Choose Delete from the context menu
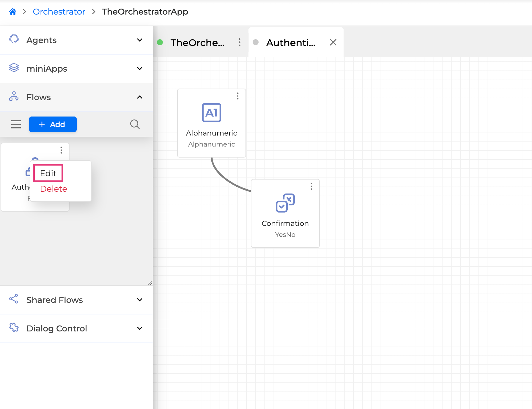 53,189
